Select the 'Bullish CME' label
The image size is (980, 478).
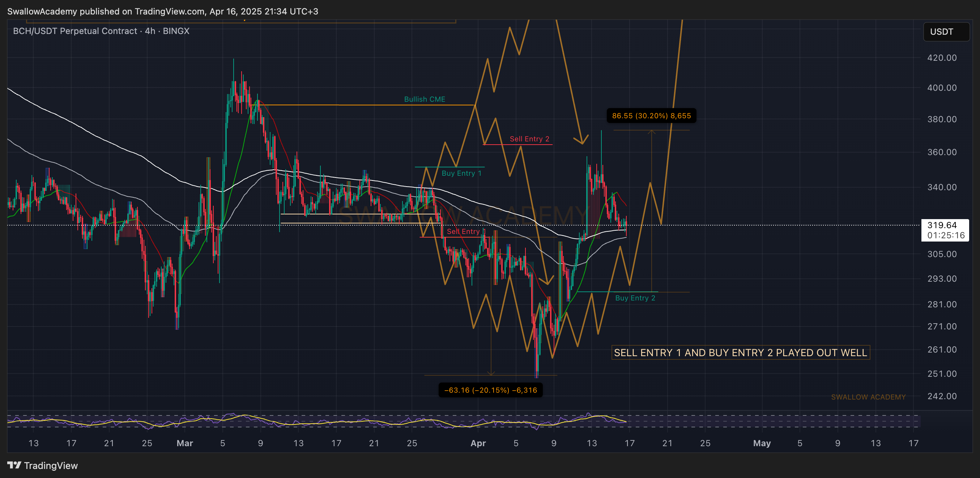coord(425,99)
